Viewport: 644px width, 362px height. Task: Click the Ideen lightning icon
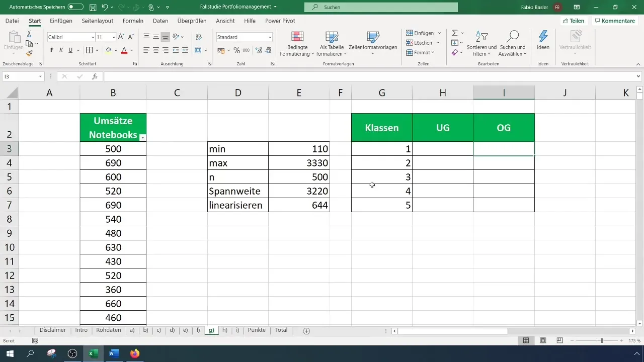click(x=543, y=40)
